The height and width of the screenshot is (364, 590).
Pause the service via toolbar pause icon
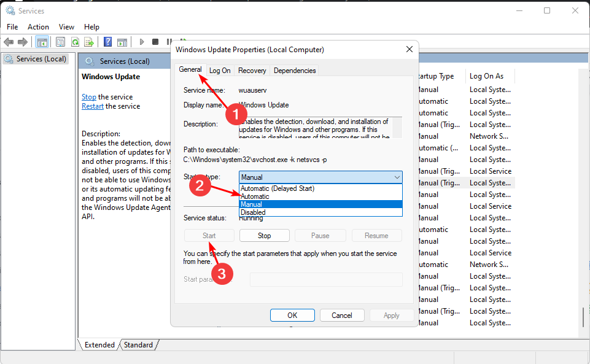[x=168, y=42]
